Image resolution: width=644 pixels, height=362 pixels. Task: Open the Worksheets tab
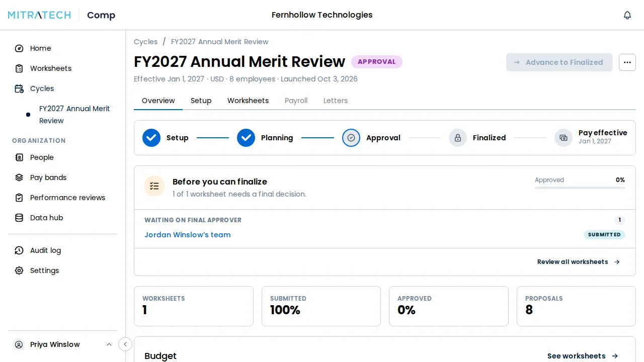[x=248, y=101]
